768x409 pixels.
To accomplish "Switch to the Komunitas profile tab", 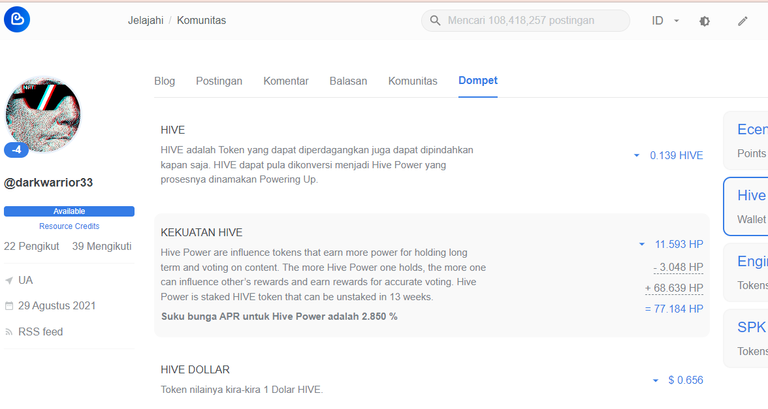I will 413,81.
